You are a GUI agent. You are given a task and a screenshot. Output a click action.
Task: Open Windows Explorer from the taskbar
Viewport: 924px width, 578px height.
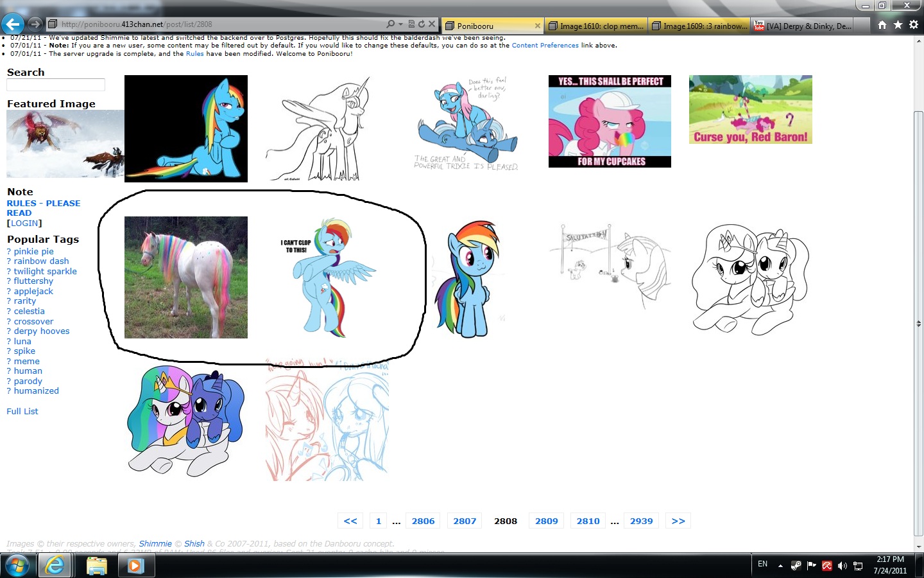tap(96, 566)
